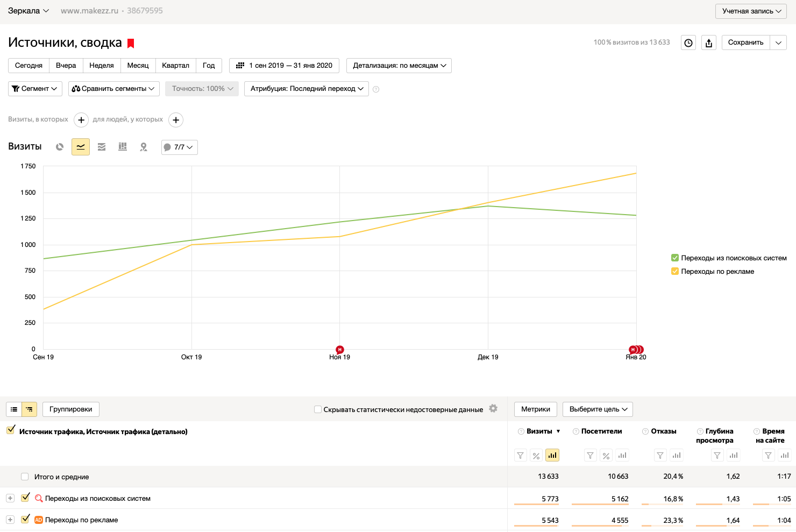Click the filter icon under Отказы column
Screen dimensions: 796x532
(660, 456)
